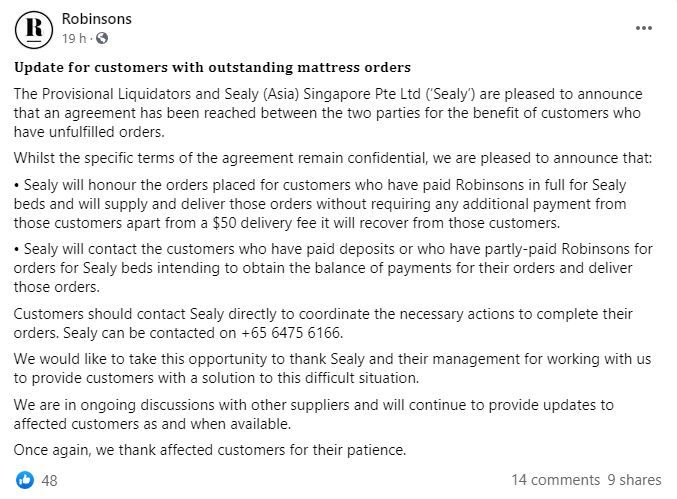This screenshot has height=499, width=677.
Task: Open the 14 comments link
Action: pyautogui.click(x=553, y=480)
